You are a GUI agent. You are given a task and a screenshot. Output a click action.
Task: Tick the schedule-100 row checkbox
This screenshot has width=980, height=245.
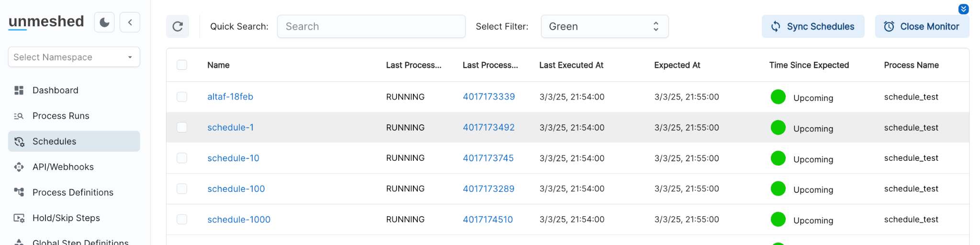pyautogui.click(x=182, y=189)
